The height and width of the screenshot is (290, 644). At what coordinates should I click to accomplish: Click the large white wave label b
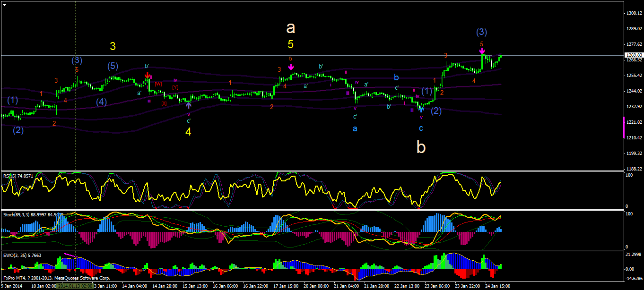421,148
